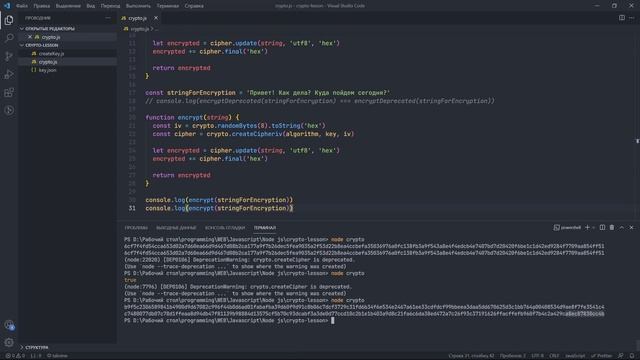Split the terminal panel
The height and width of the screenshot is (360, 640).
[x=602, y=227]
